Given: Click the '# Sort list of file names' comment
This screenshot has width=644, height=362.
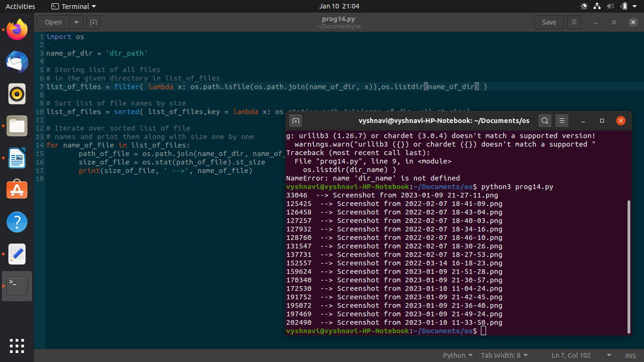Looking at the screenshot, I should pos(116,103).
